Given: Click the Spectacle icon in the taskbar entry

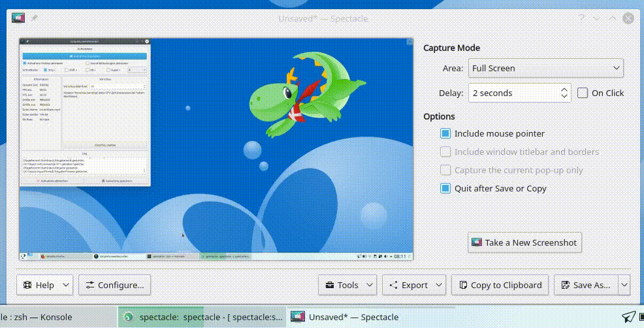Looking at the screenshot, I should [298, 316].
